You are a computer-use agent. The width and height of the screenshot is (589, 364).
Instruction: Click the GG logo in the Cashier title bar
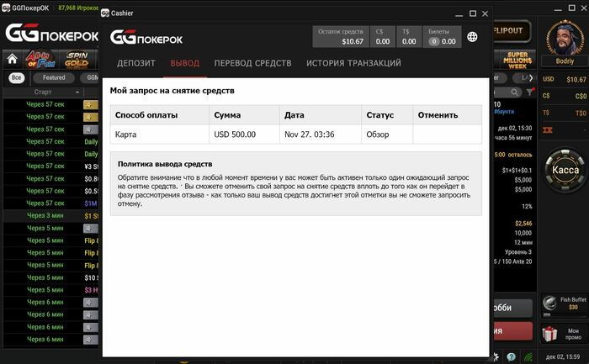(105, 13)
